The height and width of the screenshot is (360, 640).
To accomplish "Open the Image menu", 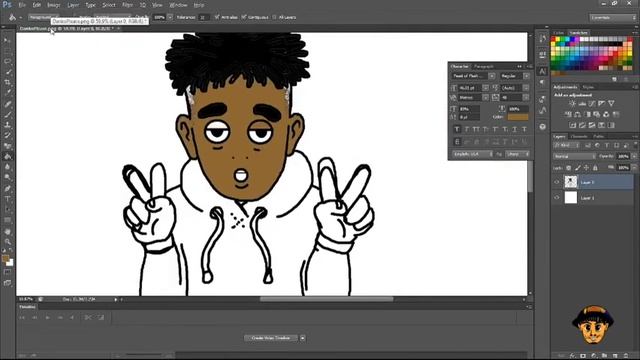I will (x=53, y=5).
